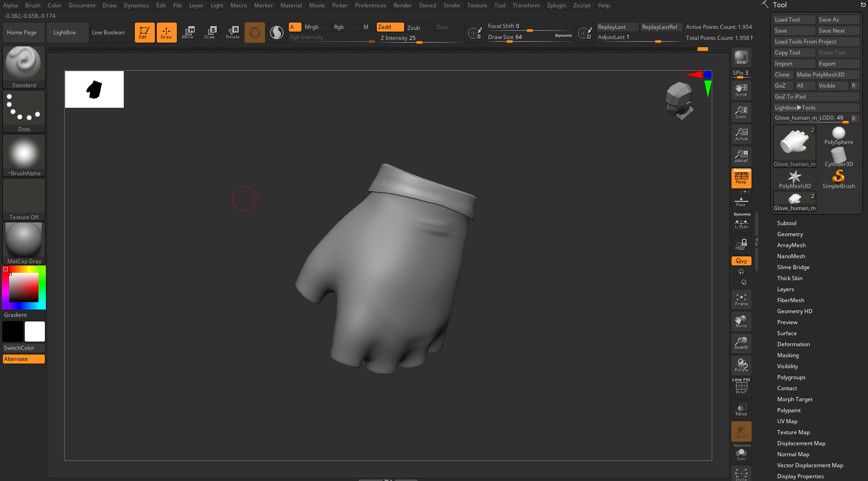Open the Zplugin menu
This screenshot has height=481, width=868.
[556, 6]
